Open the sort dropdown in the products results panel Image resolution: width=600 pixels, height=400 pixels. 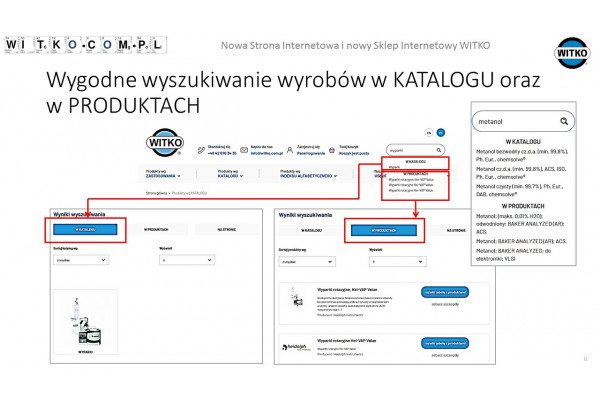[x=307, y=262]
